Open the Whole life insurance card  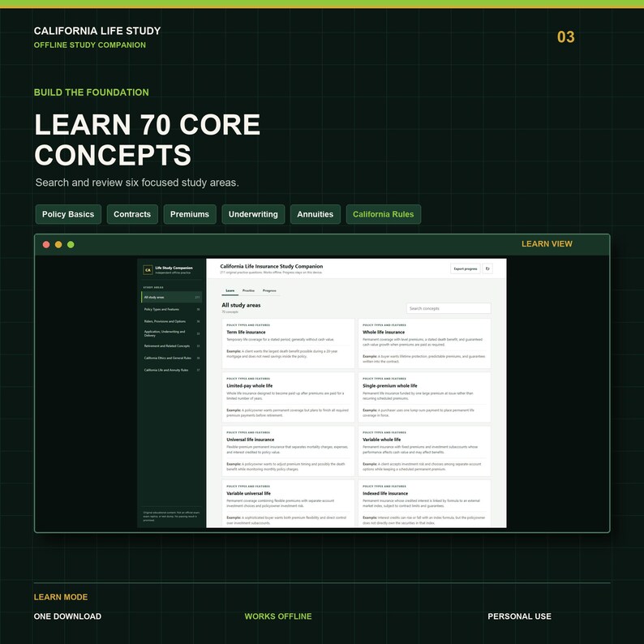pyautogui.click(x=424, y=344)
